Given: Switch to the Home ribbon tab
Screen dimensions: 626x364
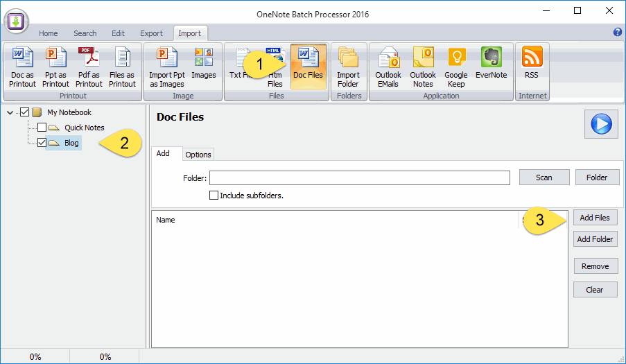Looking at the screenshot, I should pyautogui.click(x=49, y=33).
